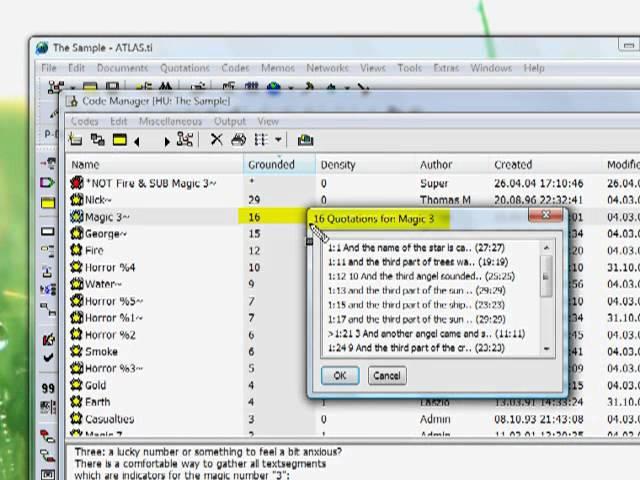640x480 pixels.
Task: Open View menu in Code Manager
Action: click(268, 121)
